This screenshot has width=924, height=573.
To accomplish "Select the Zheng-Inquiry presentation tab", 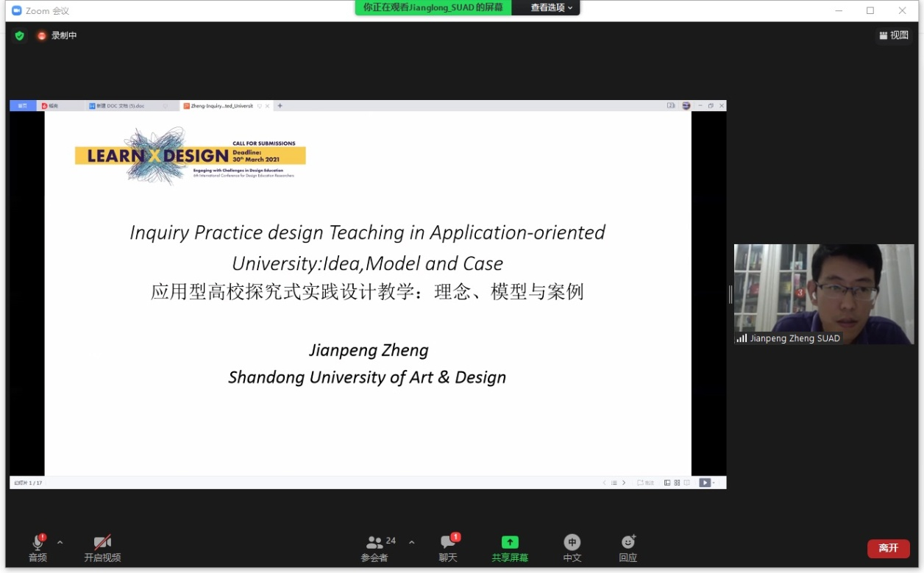I will (221, 106).
